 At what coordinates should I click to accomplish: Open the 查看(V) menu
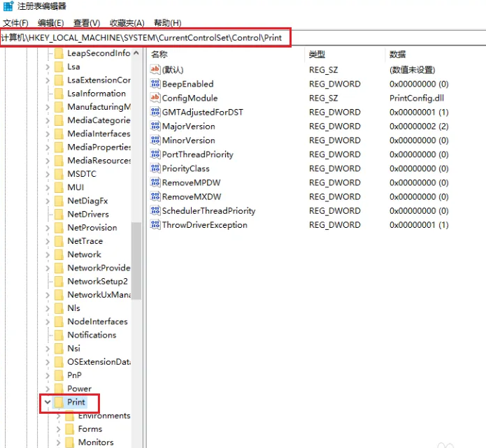[87, 23]
